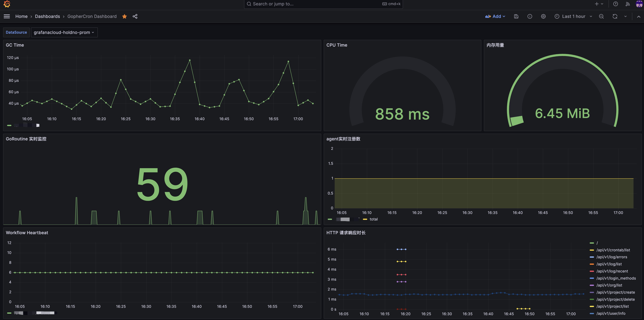The height and width of the screenshot is (320, 644).
Task: Click the Grafana logo icon
Action: pyautogui.click(x=7, y=4)
